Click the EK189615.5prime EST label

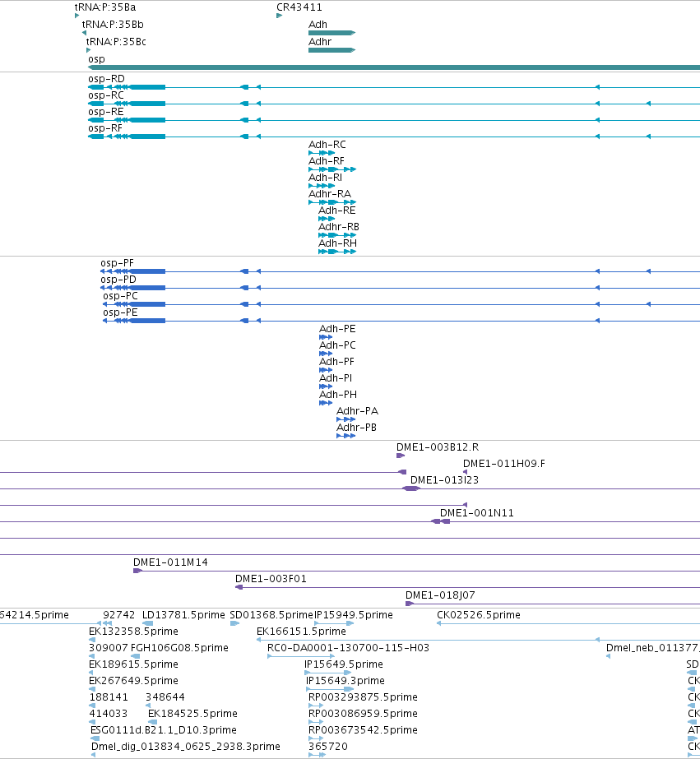[x=133, y=664]
